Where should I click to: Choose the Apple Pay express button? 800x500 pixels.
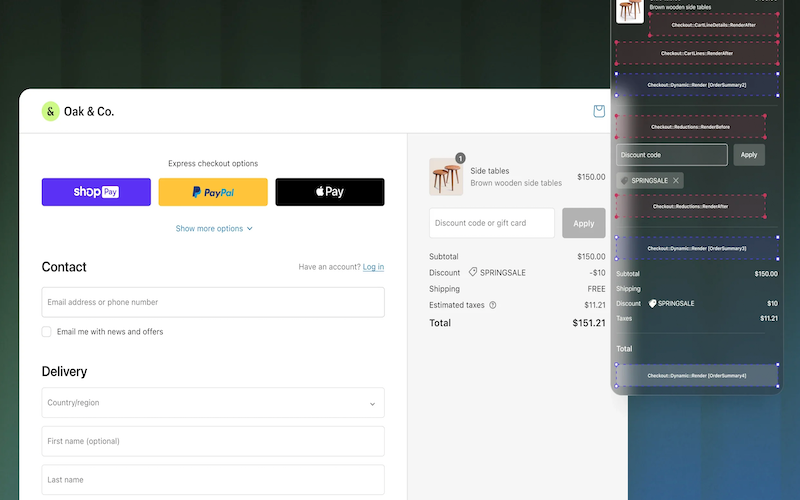330,192
